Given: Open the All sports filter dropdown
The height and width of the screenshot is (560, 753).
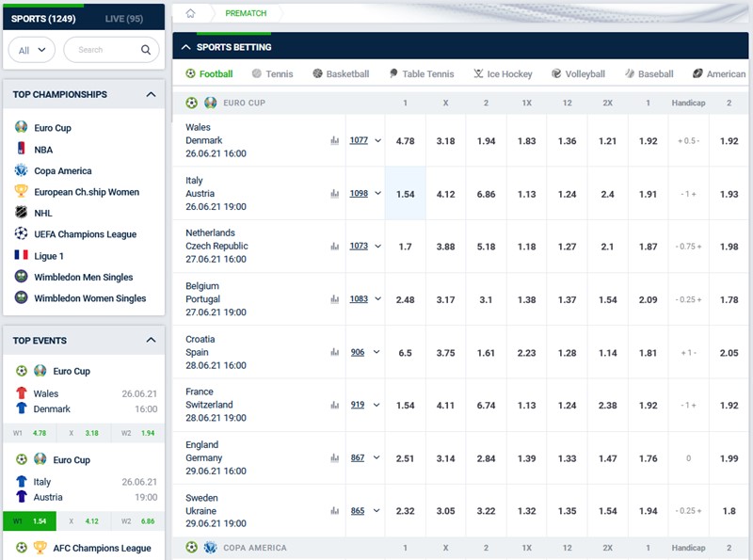Looking at the screenshot, I should pyautogui.click(x=32, y=50).
